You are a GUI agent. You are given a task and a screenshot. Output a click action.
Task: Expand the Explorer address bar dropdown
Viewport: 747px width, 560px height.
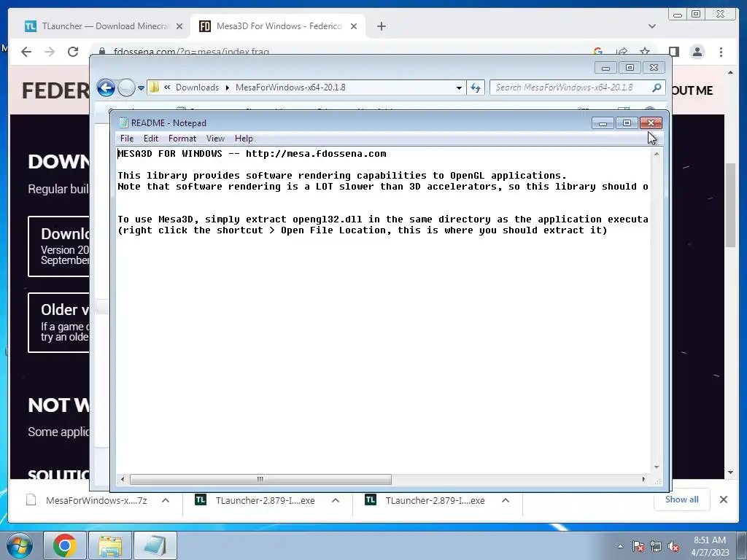(x=459, y=87)
